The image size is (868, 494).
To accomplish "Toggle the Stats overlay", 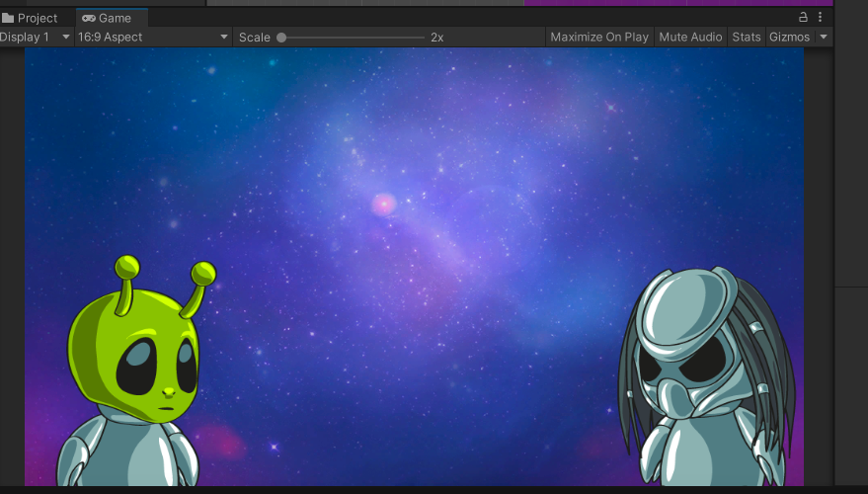I will click(x=747, y=38).
